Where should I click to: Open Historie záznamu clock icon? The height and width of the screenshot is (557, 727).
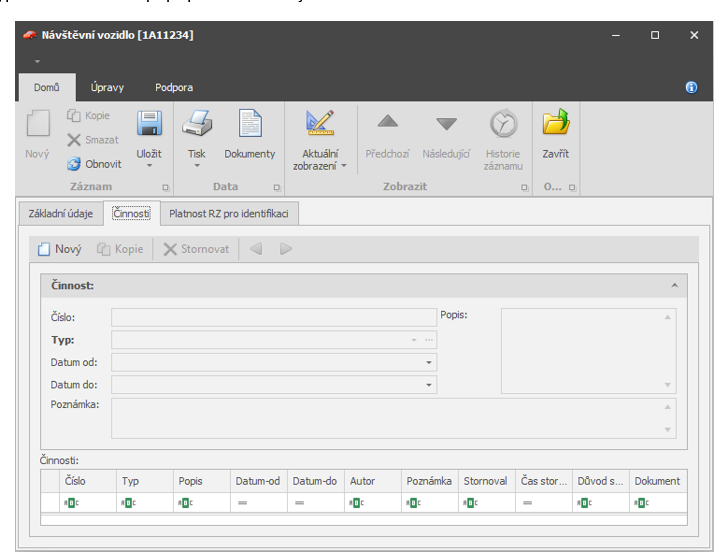tap(504, 123)
